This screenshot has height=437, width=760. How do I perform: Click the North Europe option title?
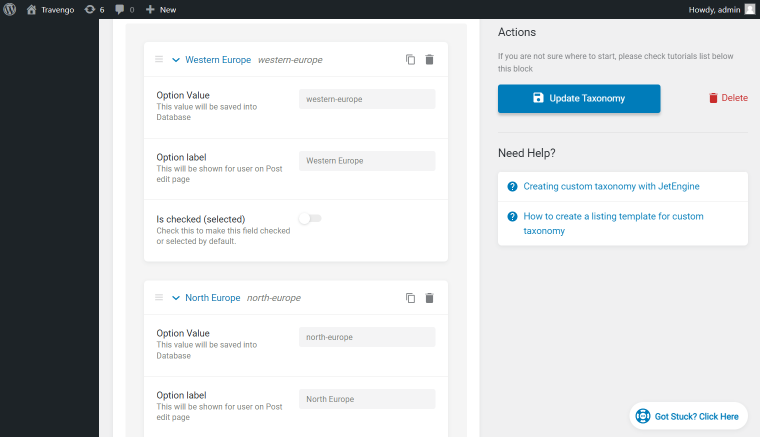[213, 298]
